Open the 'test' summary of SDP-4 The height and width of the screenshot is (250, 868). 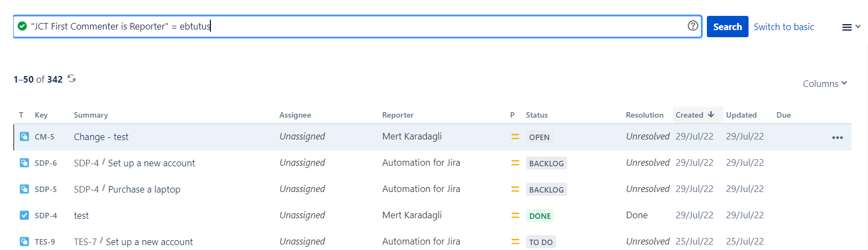pos(81,216)
